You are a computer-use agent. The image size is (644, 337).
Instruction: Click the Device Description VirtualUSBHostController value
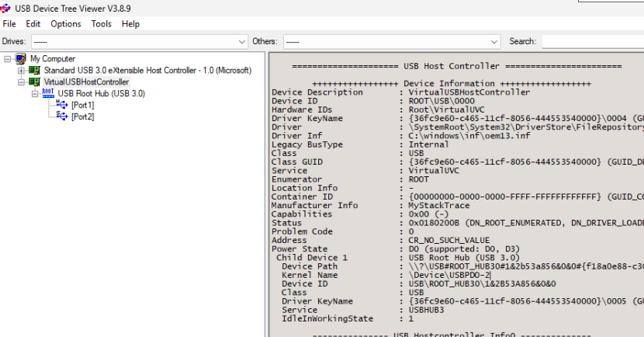pos(469,92)
